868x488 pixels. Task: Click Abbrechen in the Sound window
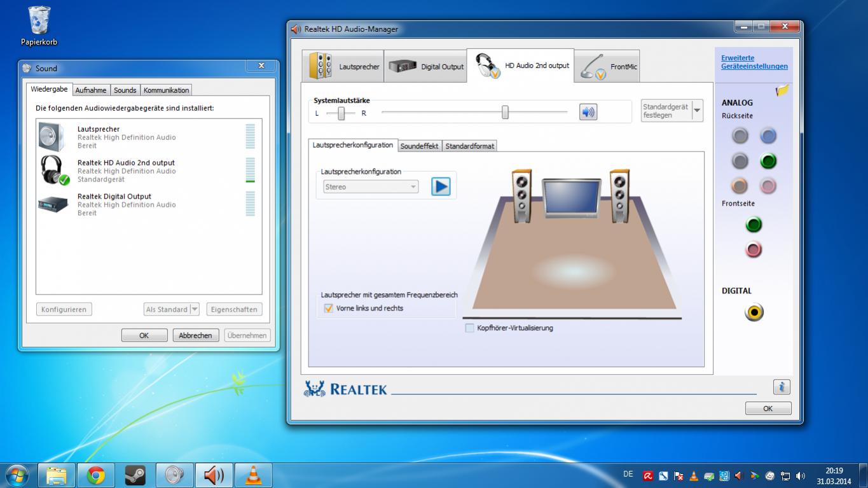pyautogui.click(x=196, y=335)
